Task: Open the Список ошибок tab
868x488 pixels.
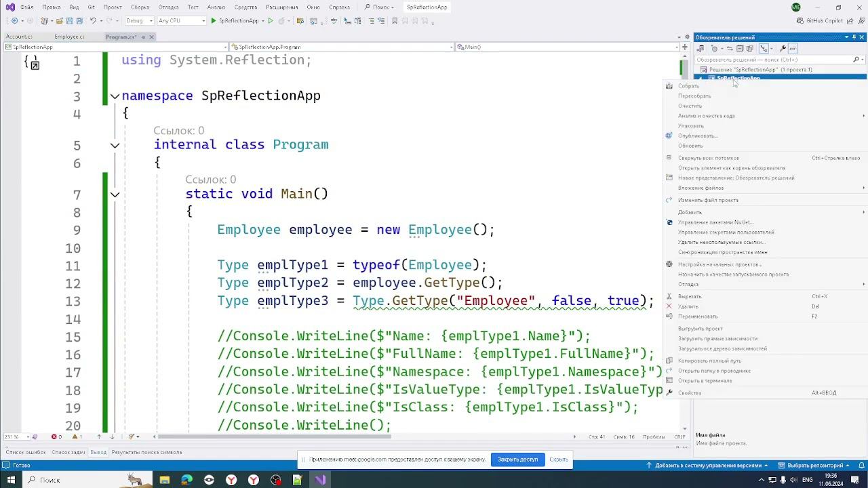Action: [x=26, y=452]
